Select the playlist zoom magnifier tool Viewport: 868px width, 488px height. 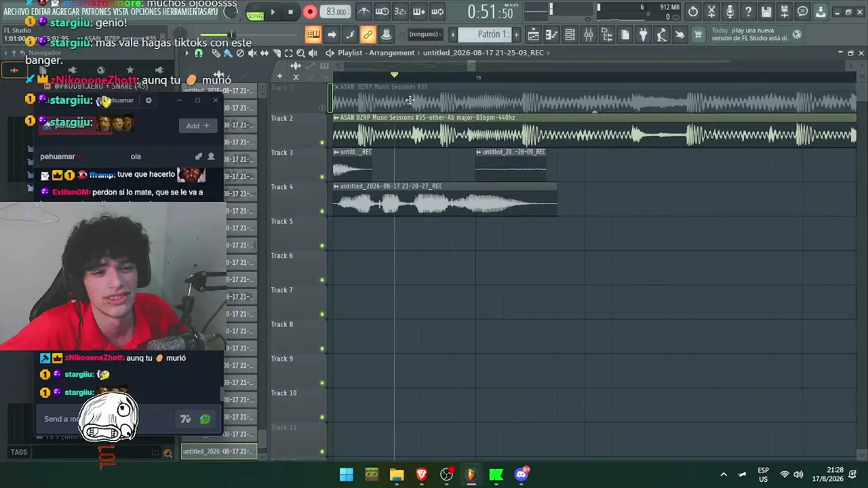(x=300, y=53)
